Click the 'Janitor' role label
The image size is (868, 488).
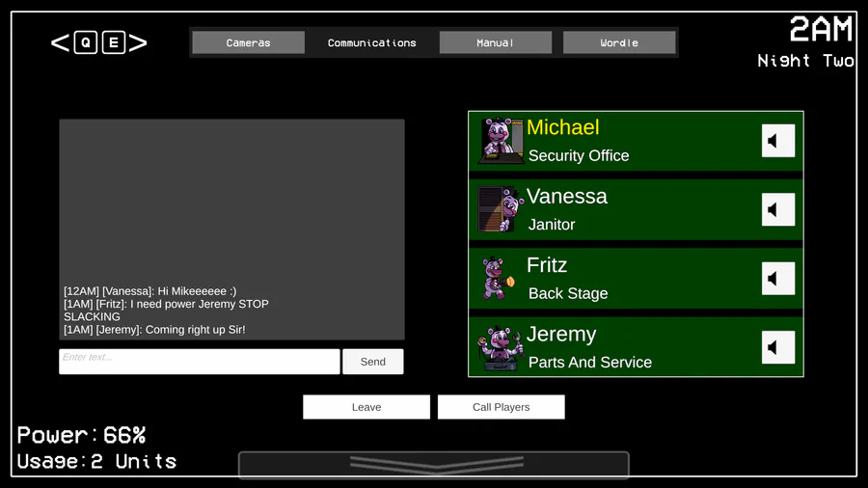(x=552, y=225)
